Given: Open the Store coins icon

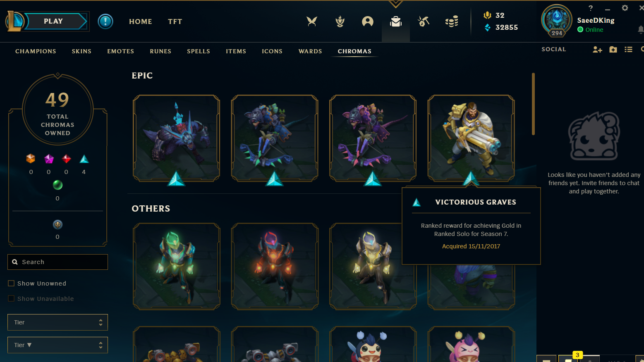Looking at the screenshot, I should tap(452, 21).
